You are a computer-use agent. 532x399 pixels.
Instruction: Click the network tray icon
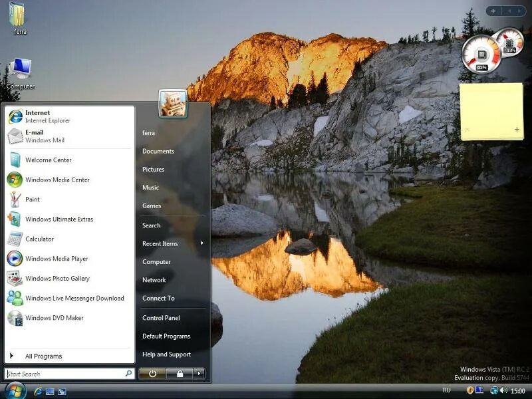pos(494,390)
